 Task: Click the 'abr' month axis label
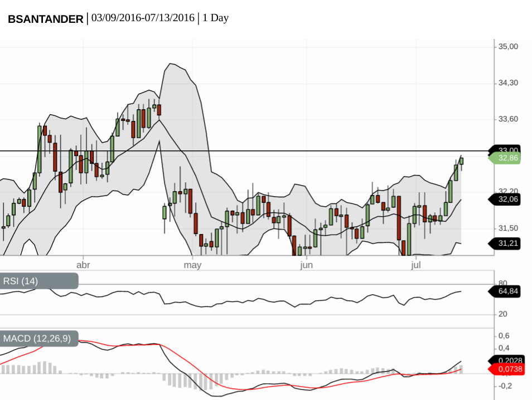coord(83,265)
